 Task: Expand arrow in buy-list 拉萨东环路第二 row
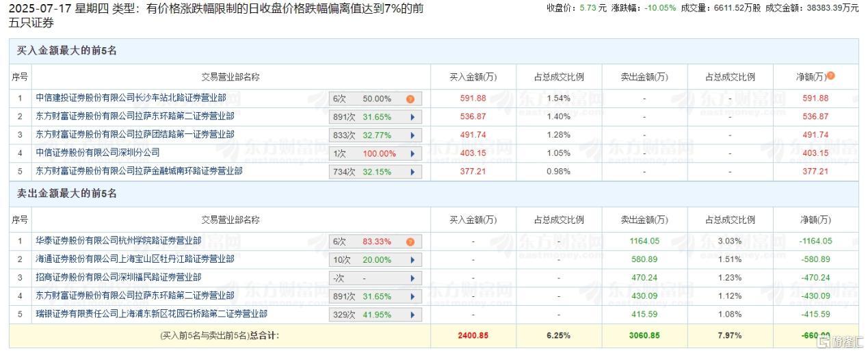click(412, 117)
